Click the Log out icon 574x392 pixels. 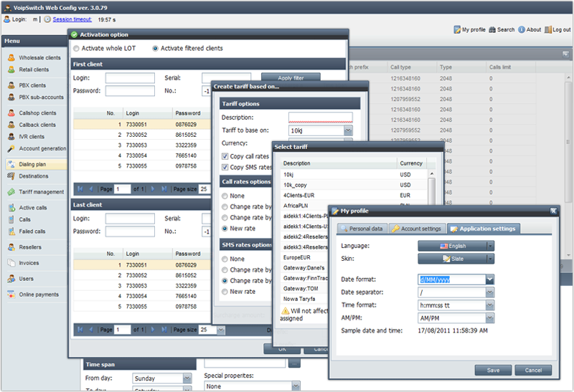click(x=548, y=29)
